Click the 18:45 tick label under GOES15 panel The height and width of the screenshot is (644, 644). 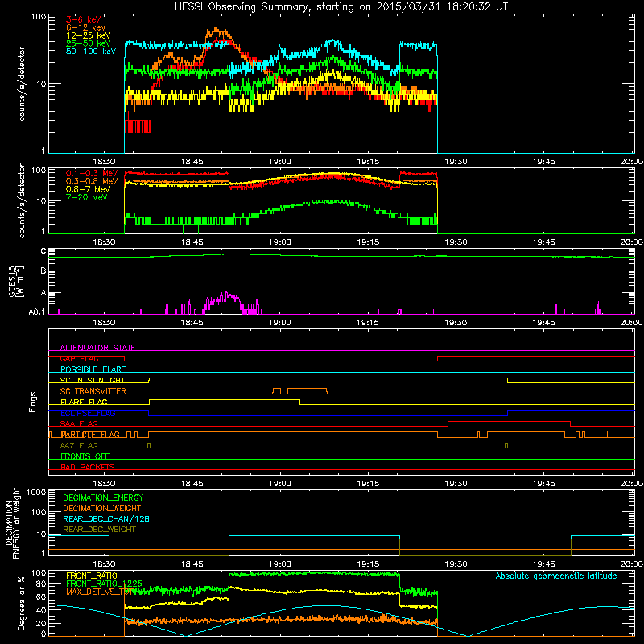tap(192, 323)
